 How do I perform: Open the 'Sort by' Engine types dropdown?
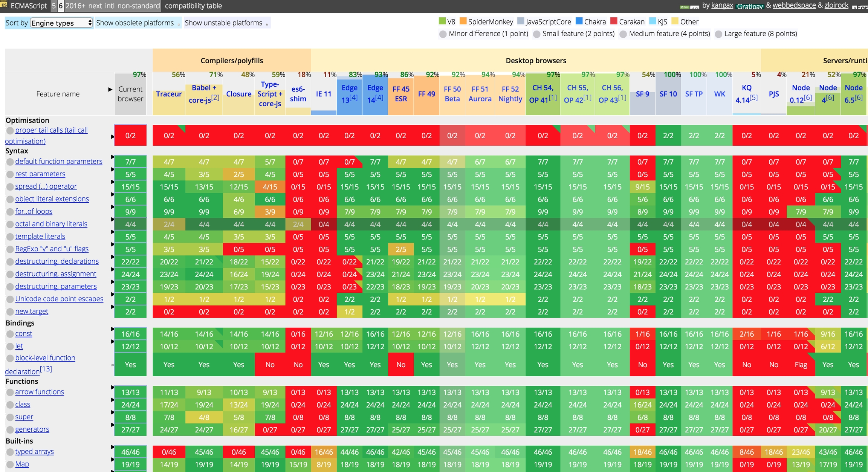[61, 23]
